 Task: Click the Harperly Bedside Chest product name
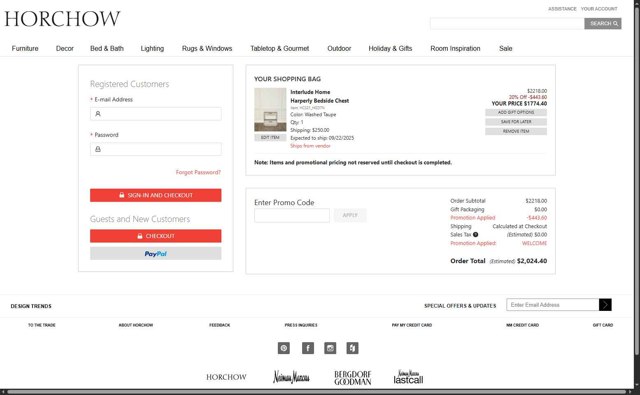point(320,100)
